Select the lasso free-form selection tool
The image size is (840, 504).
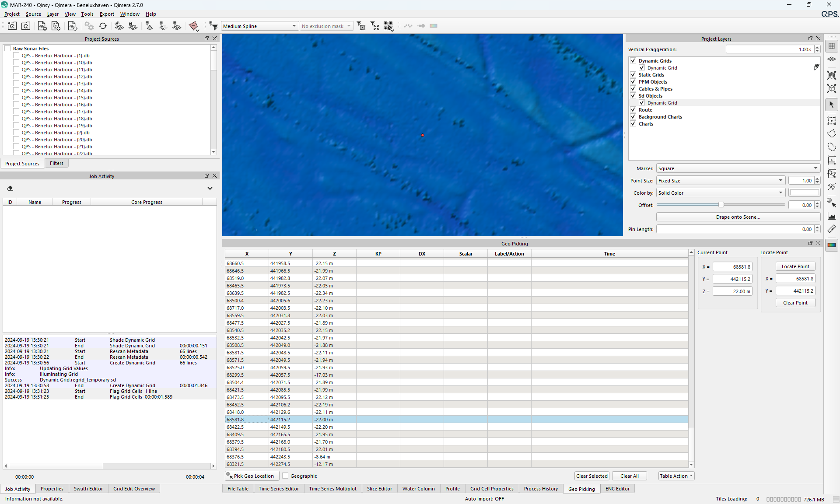click(x=832, y=147)
